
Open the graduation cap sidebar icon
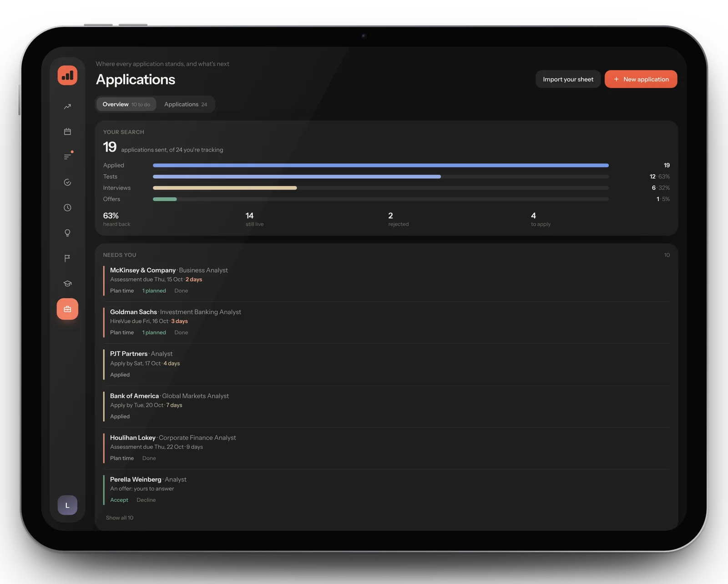tap(67, 283)
